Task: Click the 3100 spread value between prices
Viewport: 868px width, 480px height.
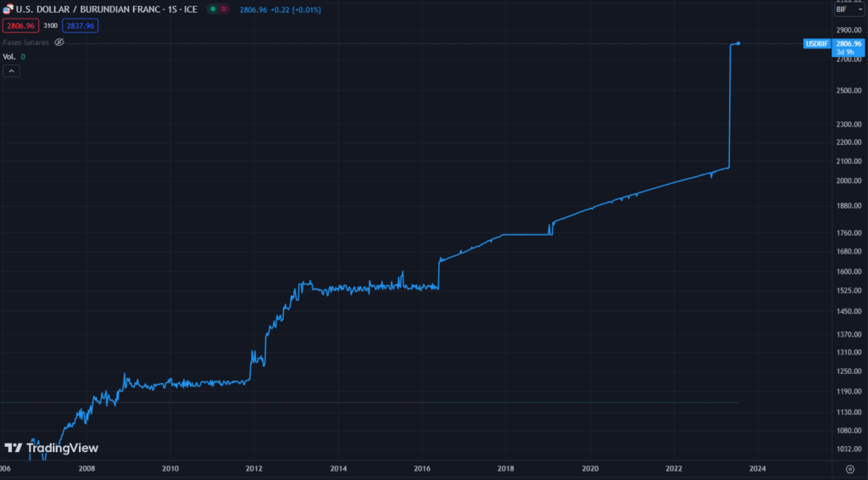Action: 50,26
